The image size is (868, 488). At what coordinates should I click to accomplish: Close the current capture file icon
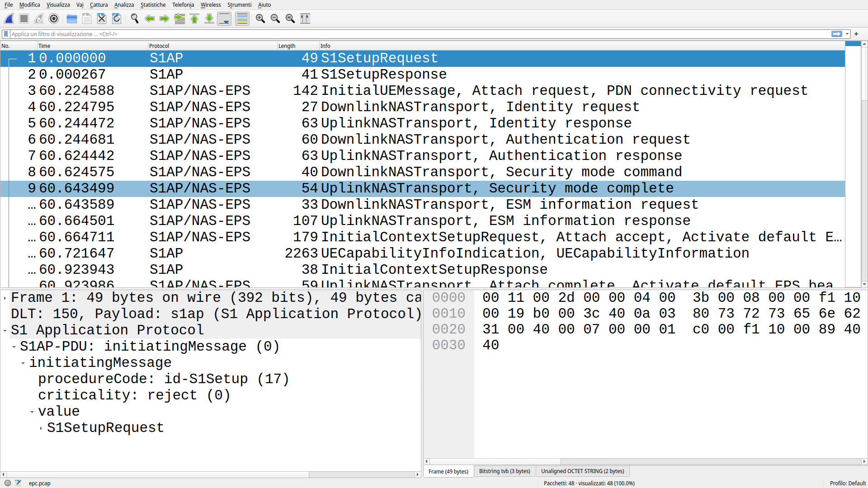point(101,19)
